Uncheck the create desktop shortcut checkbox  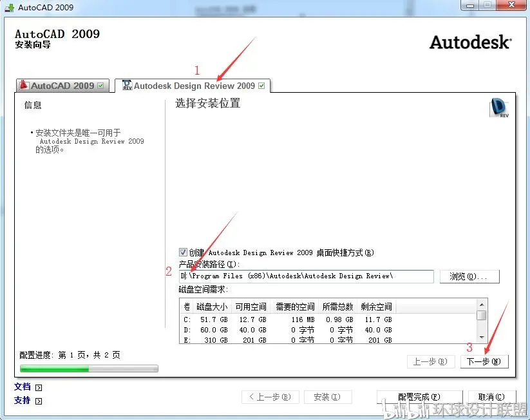[x=183, y=253]
